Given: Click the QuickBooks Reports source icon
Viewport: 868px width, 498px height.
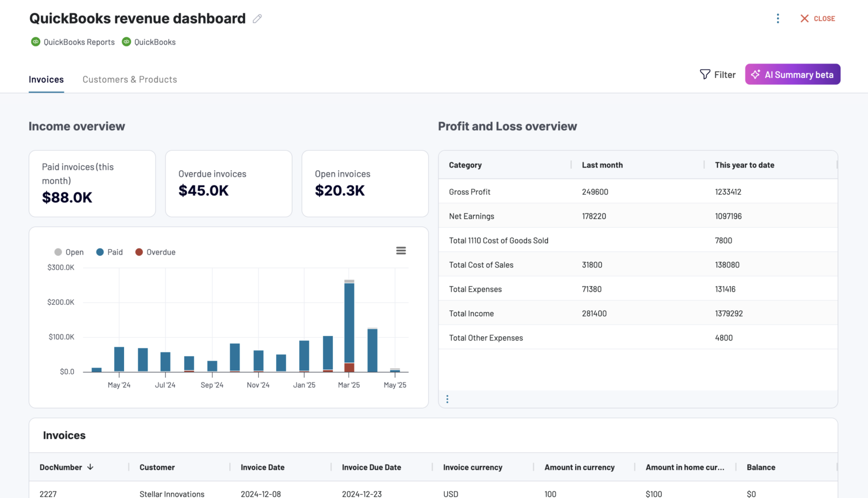Looking at the screenshot, I should [x=36, y=42].
